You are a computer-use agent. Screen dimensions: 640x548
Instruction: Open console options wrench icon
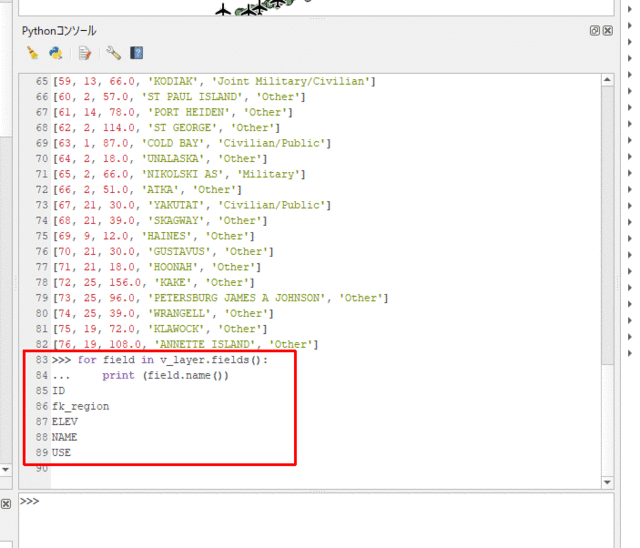coord(113,53)
